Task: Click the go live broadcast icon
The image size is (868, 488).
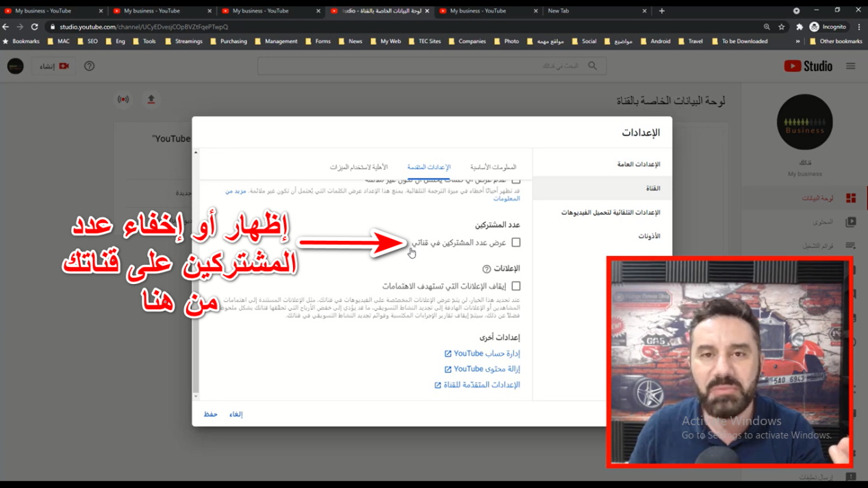Action: [x=123, y=100]
